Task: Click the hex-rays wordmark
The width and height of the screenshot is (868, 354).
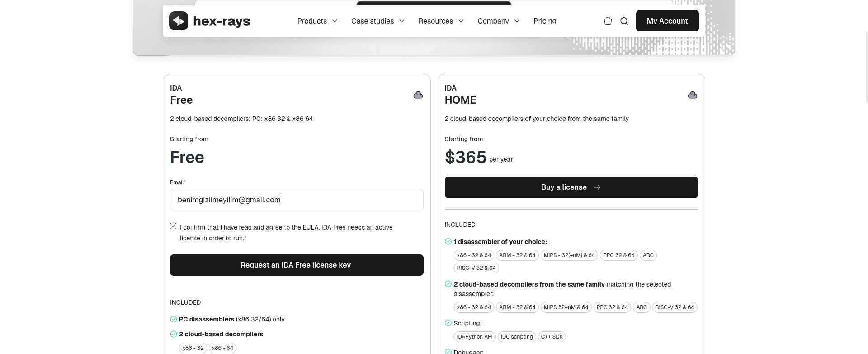Action: point(222,21)
